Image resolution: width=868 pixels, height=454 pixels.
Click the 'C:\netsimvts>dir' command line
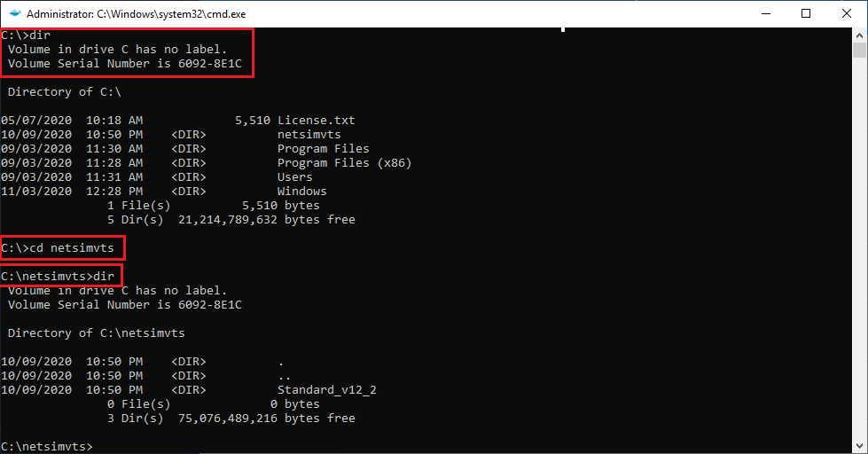(x=58, y=276)
